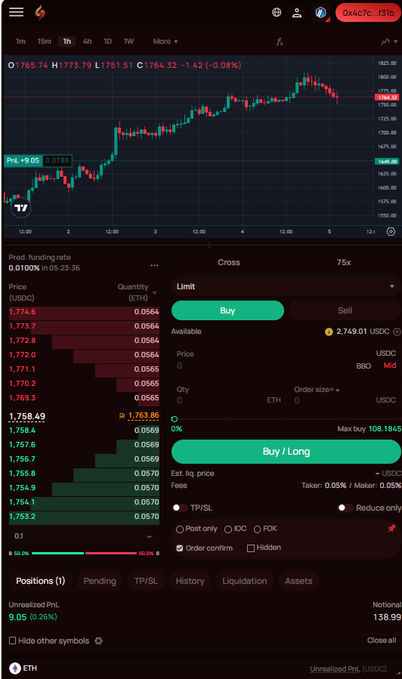Image resolution: width=402 pixels, height=679 pixels.
Task: Click Unrealized PnL (USDC) column link
Action: click(348, 669)
